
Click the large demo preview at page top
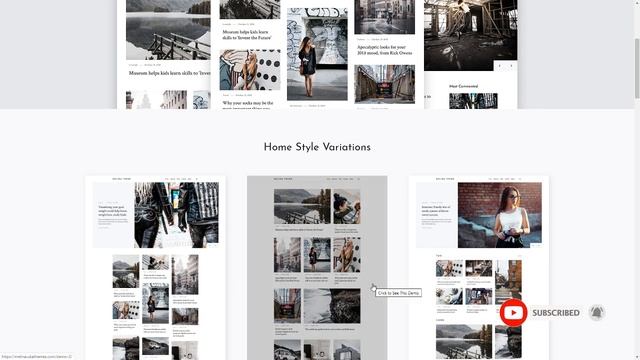click(x=317, y=54)
